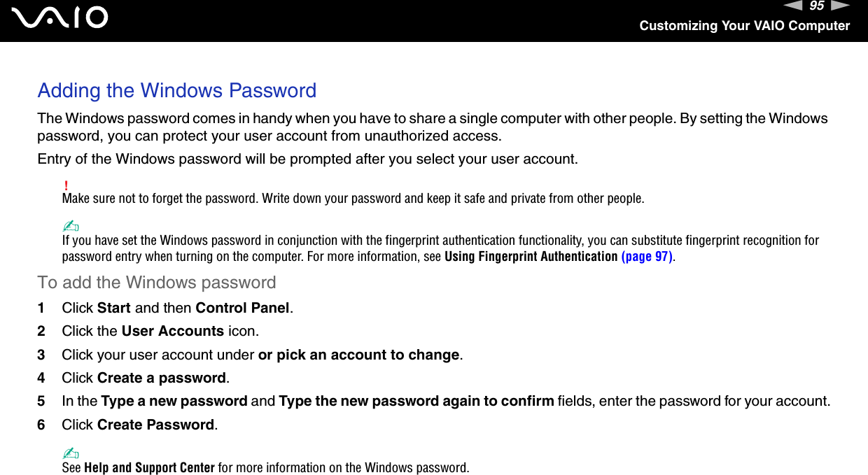This screenshot has height=475, width=868.
Task: Click the "Adding the Windows Password" heading
Action: pyautogui.click(x=177, y=90)
